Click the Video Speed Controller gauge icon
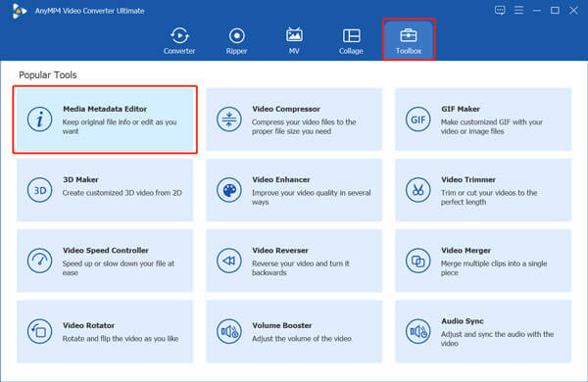The height and width of the screenshot is (382, 588). point(39,261)
